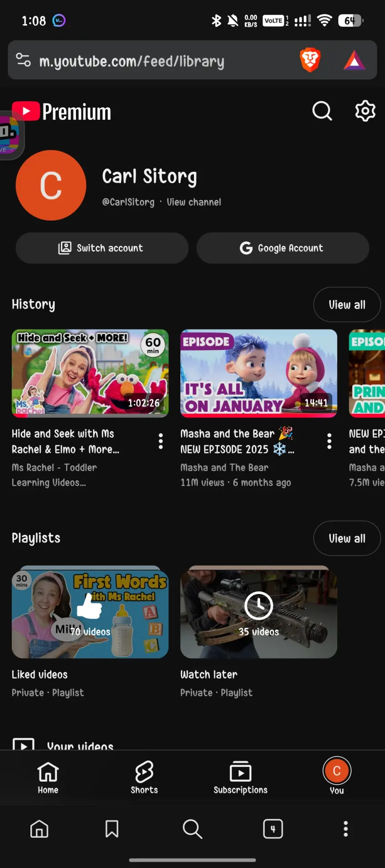Open the tab switcher showing 4 tabs
Image resolution: width=385 pixels, height=868 pixels.
(273, 829)
